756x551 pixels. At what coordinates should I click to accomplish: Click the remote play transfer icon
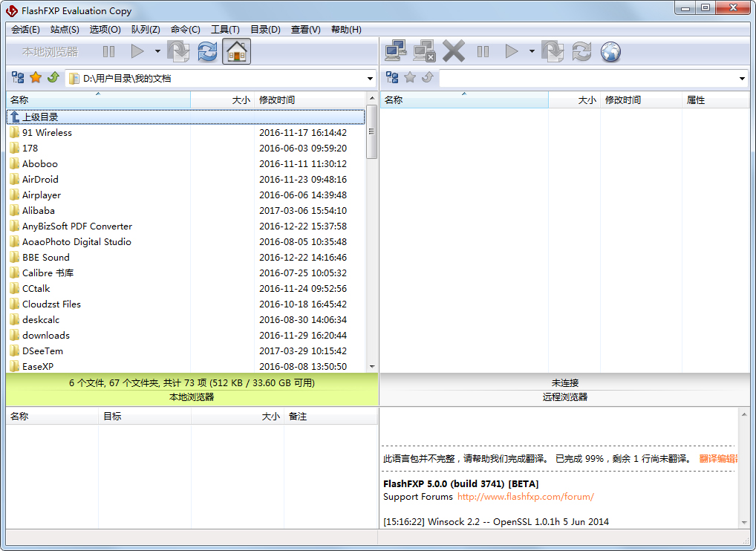tap(512, 51)
